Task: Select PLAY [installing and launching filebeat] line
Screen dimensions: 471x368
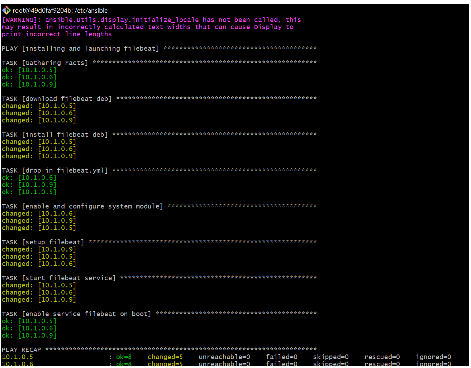Action: pos(159,49)
